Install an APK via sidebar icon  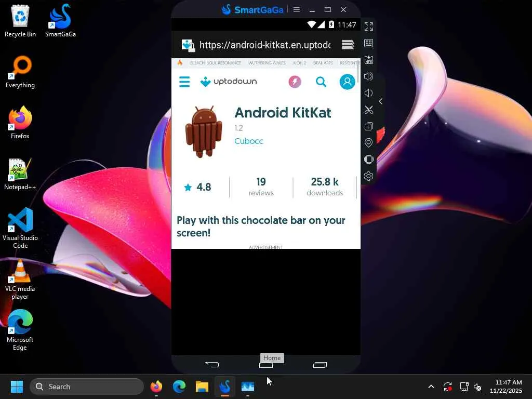368,60
